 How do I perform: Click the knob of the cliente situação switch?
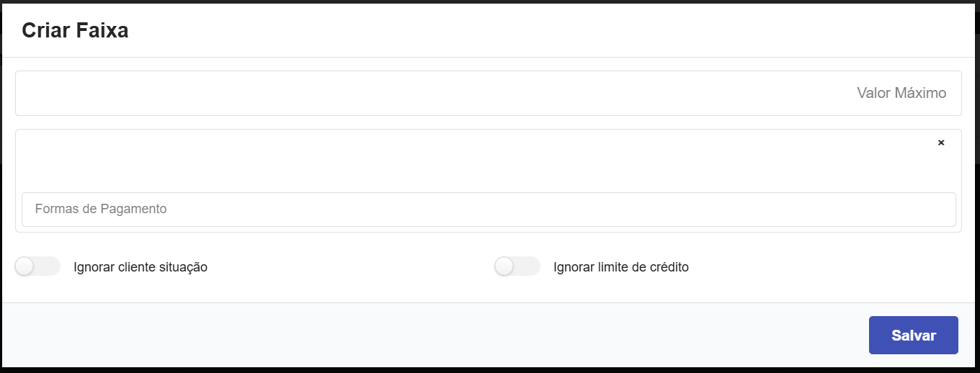tap(25, 266)
